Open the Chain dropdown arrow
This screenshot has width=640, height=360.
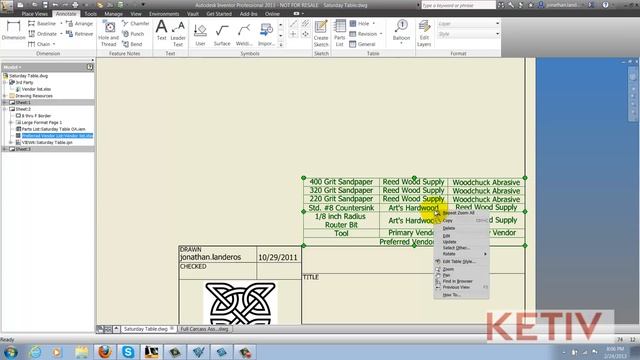pyautogui.click(x=54, y=44)
